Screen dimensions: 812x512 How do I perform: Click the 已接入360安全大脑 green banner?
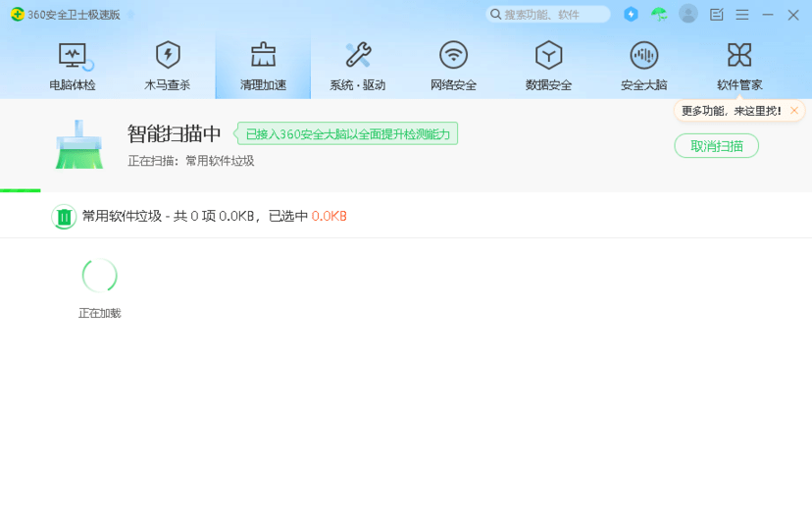coord(346,134)
